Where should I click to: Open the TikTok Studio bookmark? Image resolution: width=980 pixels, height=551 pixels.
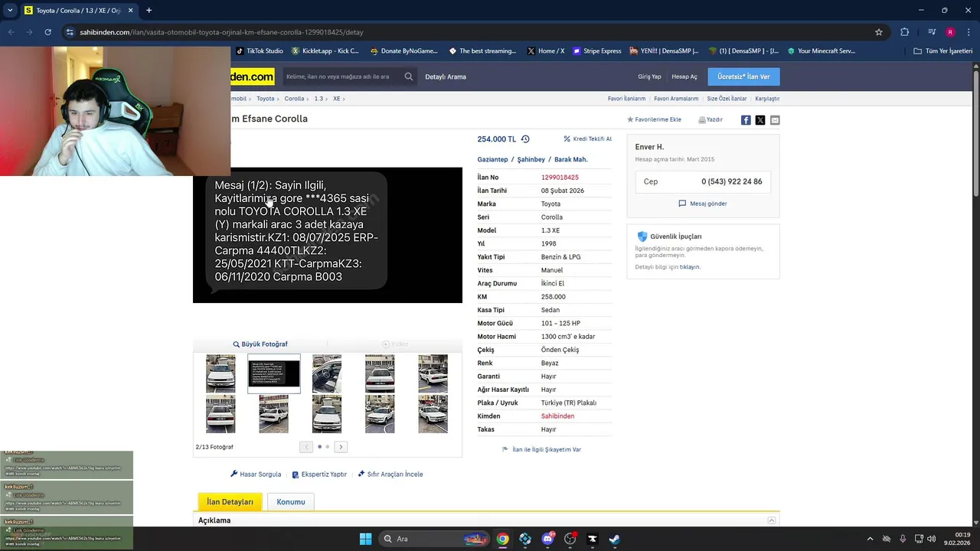[259, 51]
